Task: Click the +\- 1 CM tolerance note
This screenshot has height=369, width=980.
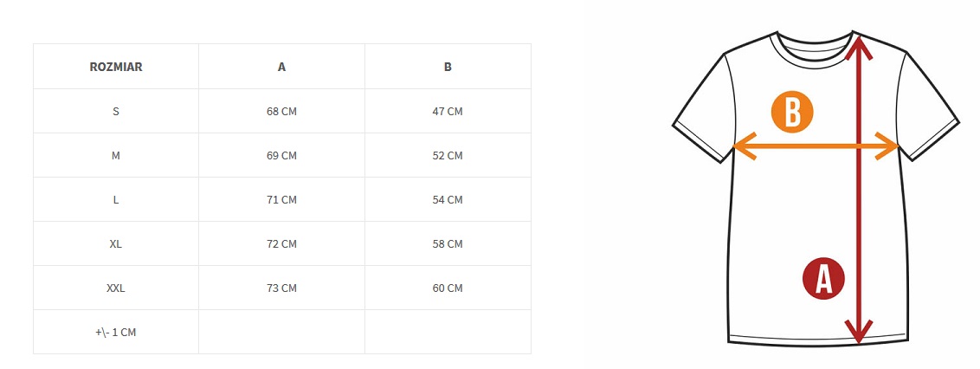Action: 116,333
